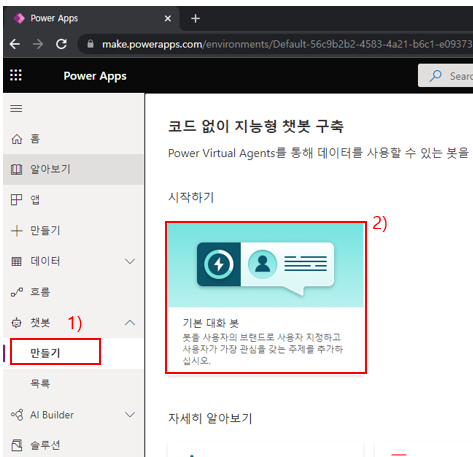Open the app launcher waffle icon

(16, 75)
